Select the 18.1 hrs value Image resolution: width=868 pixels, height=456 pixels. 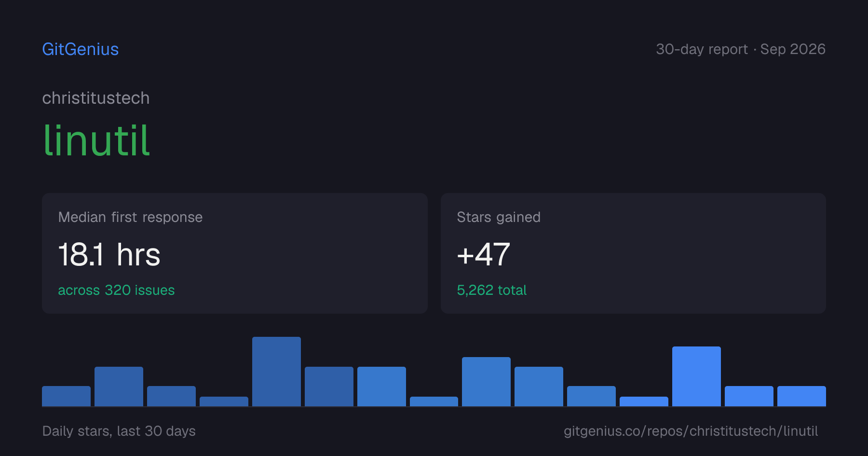(x=109, y=254)
